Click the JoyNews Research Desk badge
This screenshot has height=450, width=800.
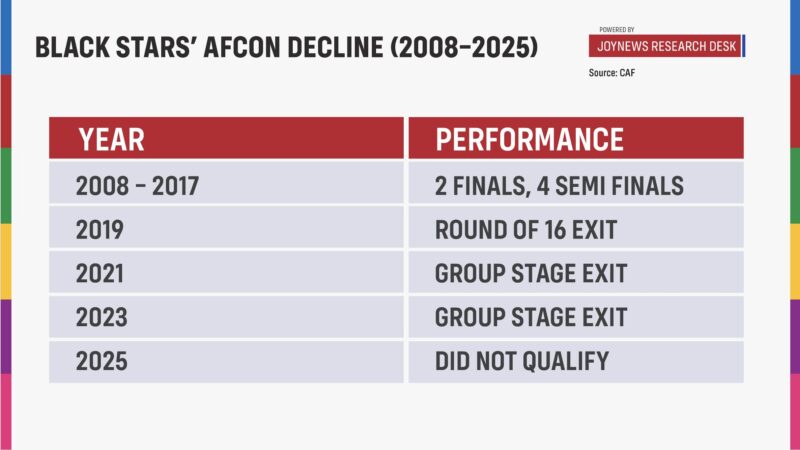666,46
